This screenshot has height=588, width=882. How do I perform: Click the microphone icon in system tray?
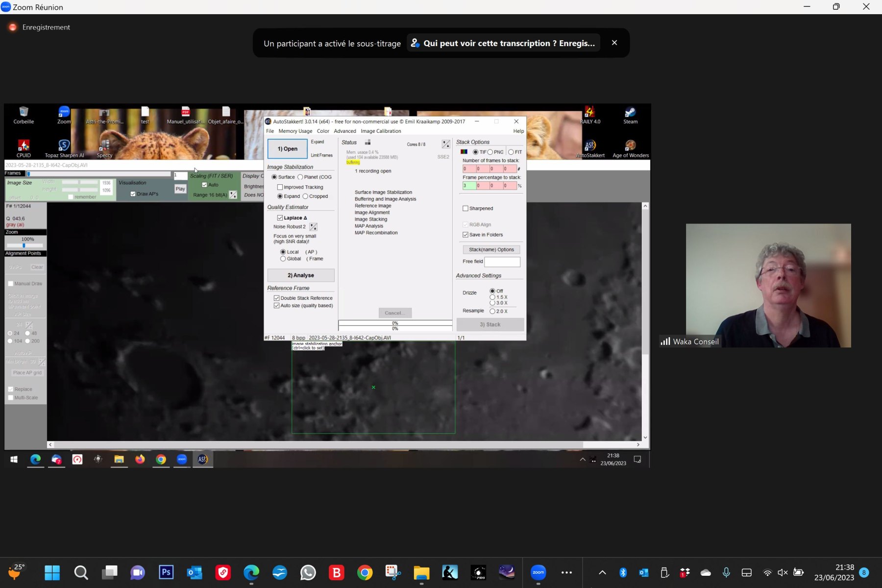(x=726, y=572)
